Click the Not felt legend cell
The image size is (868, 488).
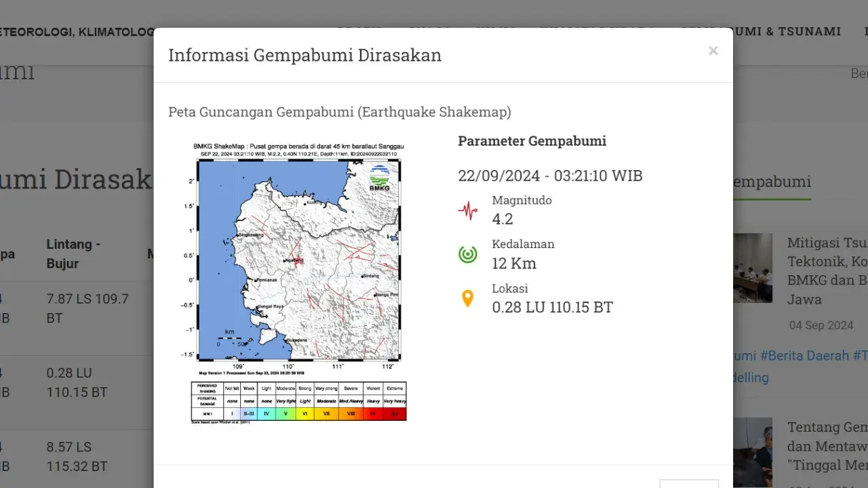click(232, 388)
